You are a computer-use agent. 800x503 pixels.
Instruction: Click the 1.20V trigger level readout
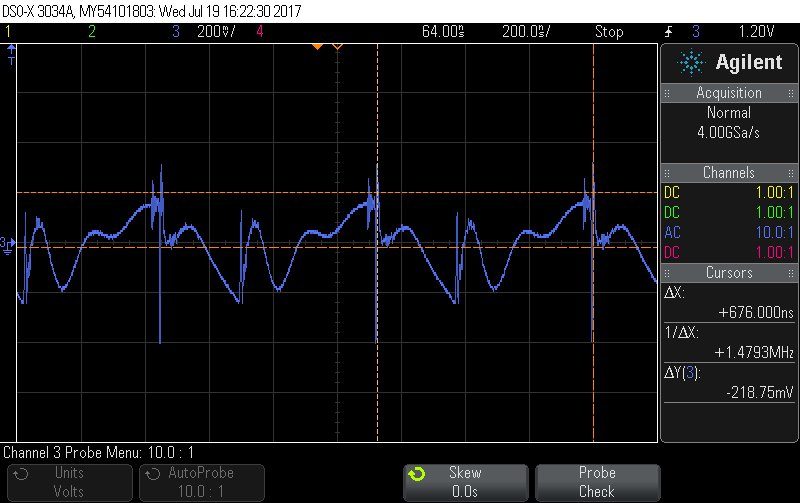click(x=757, y=32)
